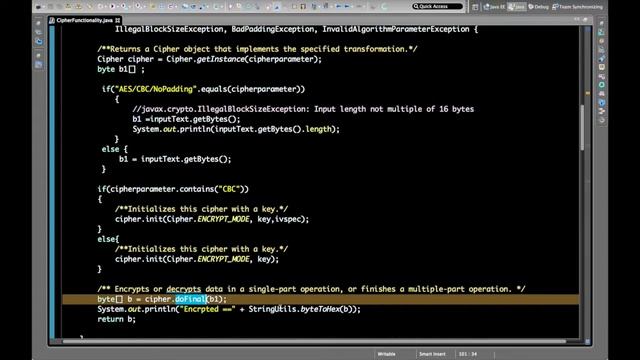Click the System.out.println(inputText.getBytes().length) line
The width and height of the screenshot is (640, 360).
236,129
